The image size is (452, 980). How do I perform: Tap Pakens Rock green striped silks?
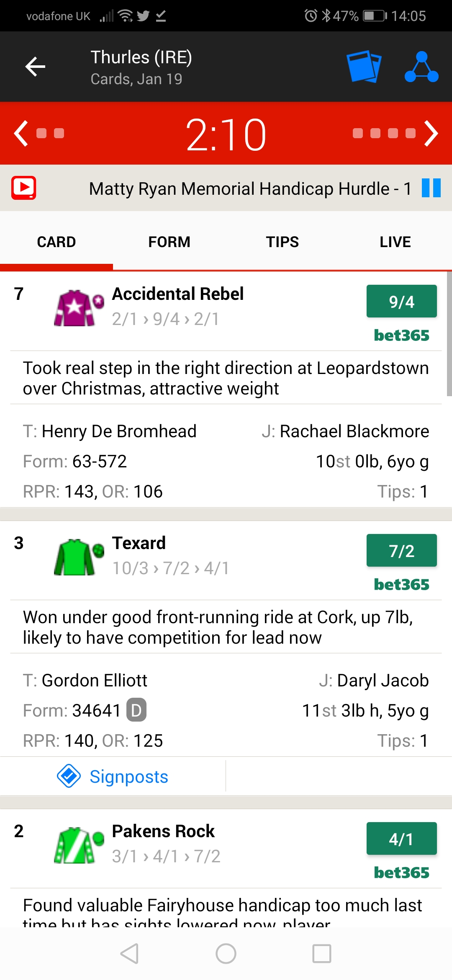(79, 845)
